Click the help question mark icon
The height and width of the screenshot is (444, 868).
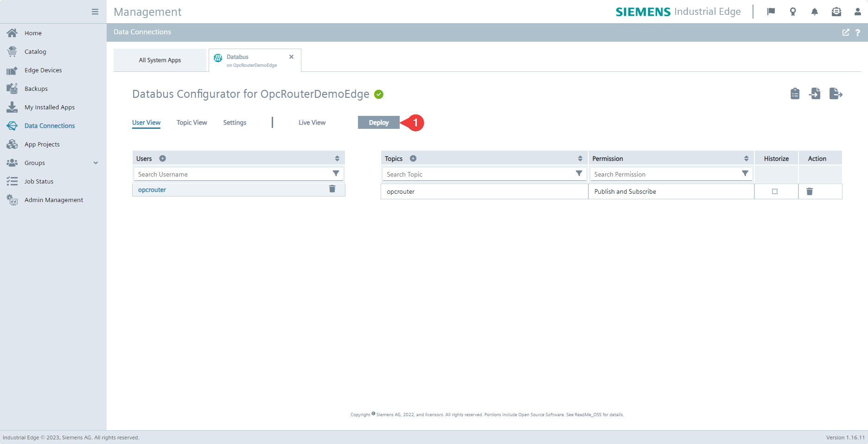(x=858, y=32)
